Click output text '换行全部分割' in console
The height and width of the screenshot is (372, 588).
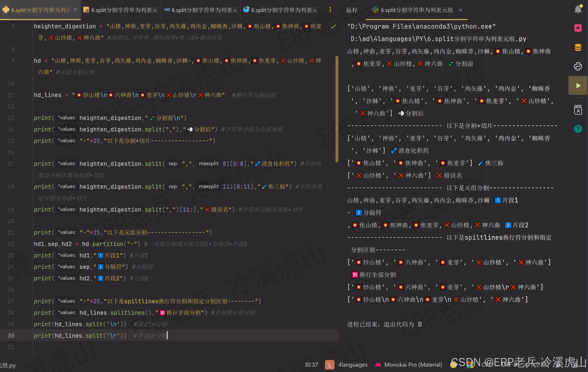[377, 275]
